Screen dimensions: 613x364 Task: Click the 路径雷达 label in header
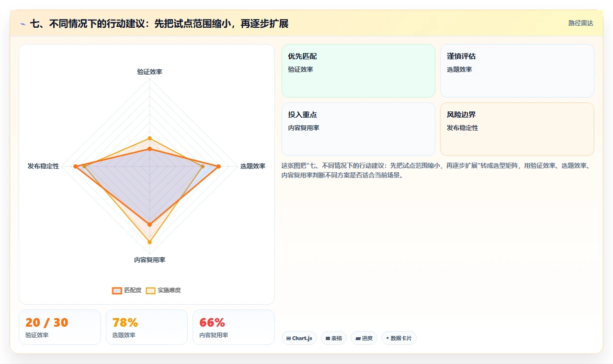pos(580,23)
